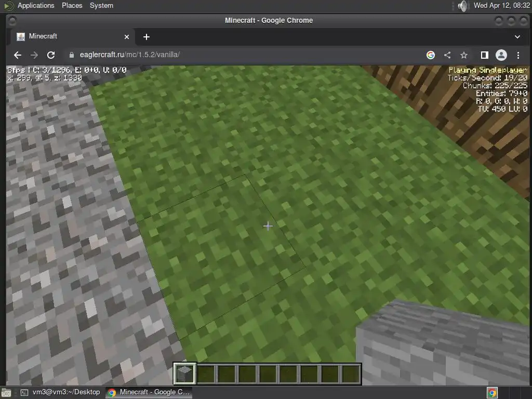The height and width of the screenshot is (399, 532).
Task: Toggle Chrome side panel
Action: point(485,55)
